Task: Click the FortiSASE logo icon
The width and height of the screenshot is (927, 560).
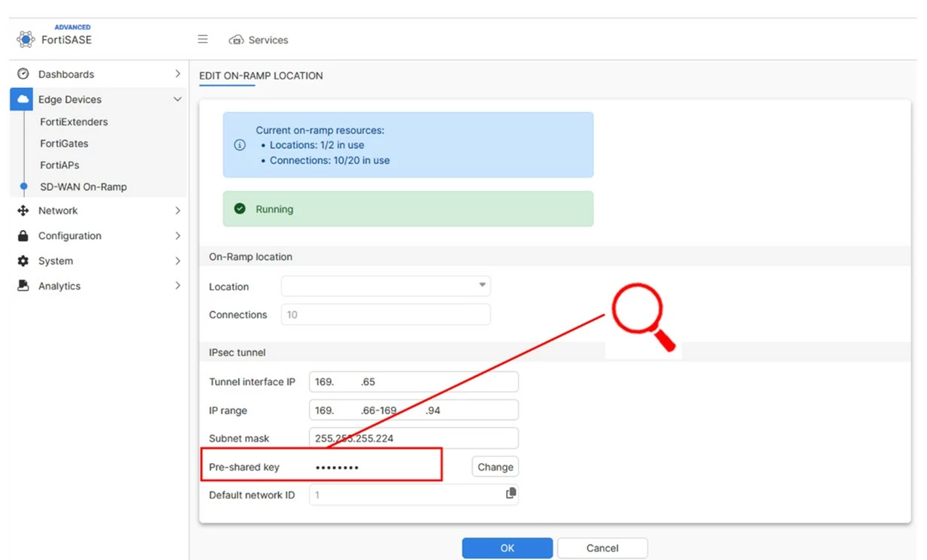Action: coord(26,39)
